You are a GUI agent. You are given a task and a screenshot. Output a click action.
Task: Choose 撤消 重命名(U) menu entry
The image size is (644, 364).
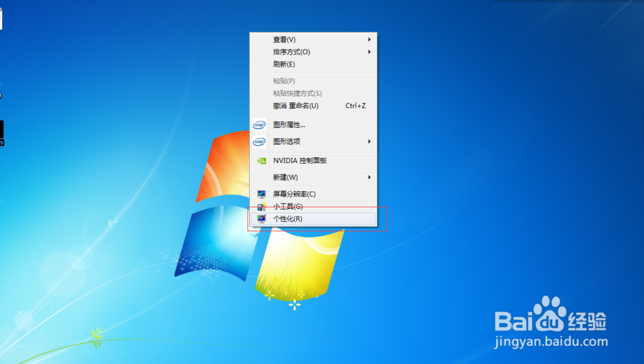(x=313, y=106)
